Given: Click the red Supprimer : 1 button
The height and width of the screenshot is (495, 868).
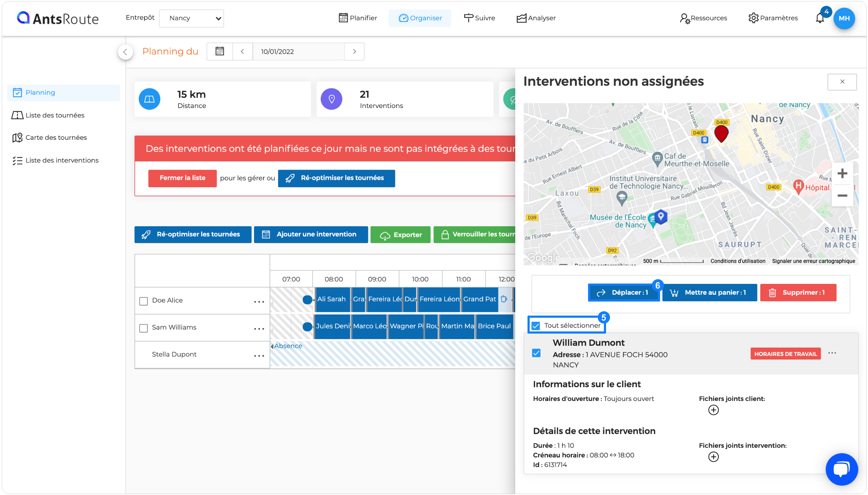Looking at the screenshot, I should (798, 293).
